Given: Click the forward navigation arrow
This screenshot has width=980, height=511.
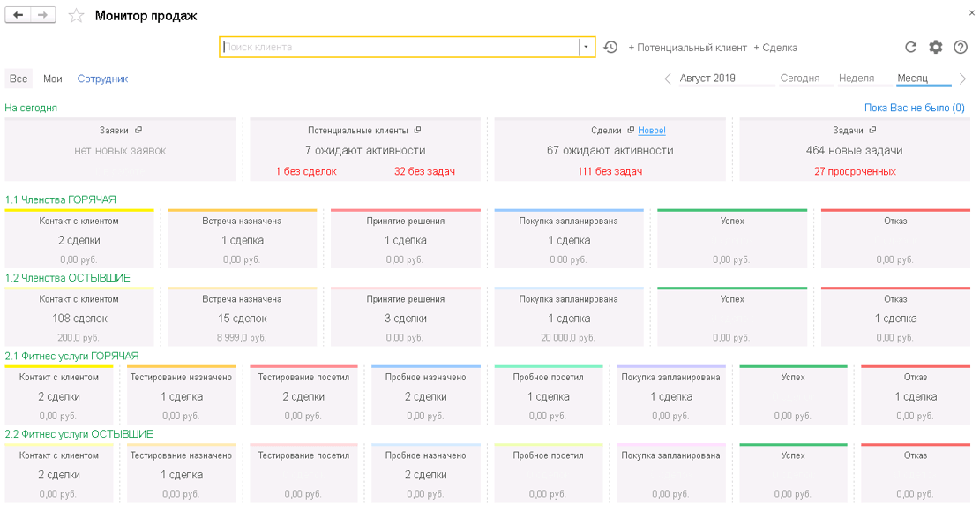Looking at the screenshot, I should point(42,15).
